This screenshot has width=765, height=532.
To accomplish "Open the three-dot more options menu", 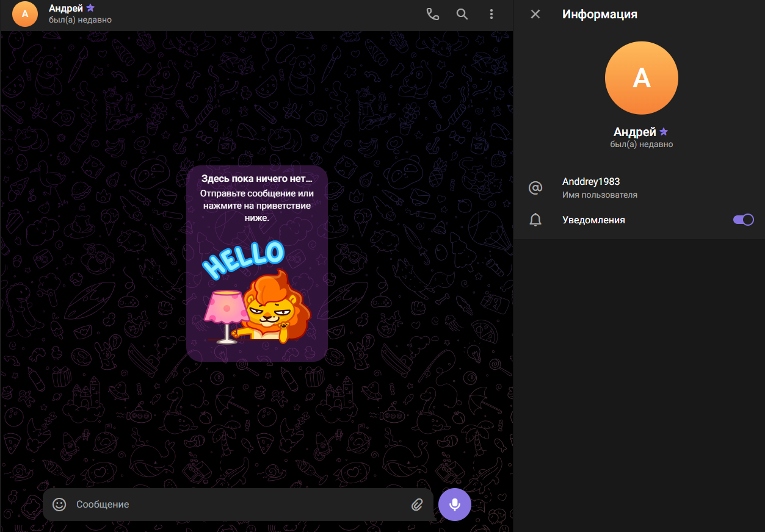I will tap(491, 14).
